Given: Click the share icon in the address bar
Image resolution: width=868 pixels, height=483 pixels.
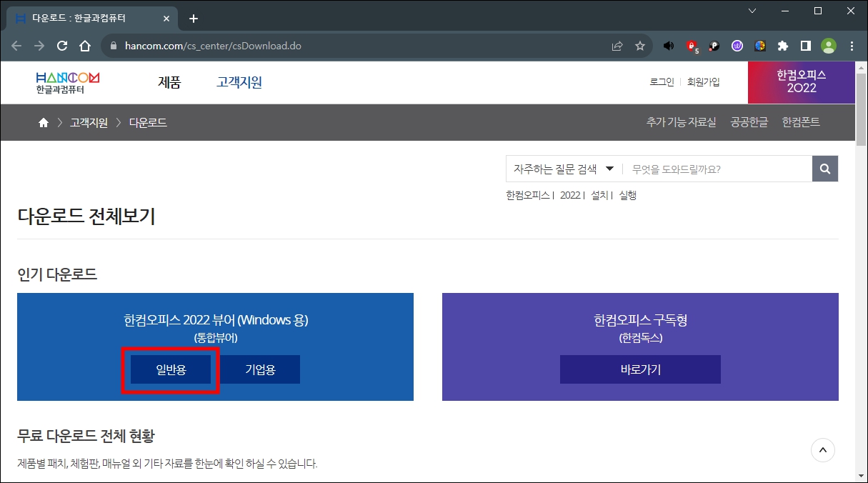Looking at the screenshot, I should [616, 45].
